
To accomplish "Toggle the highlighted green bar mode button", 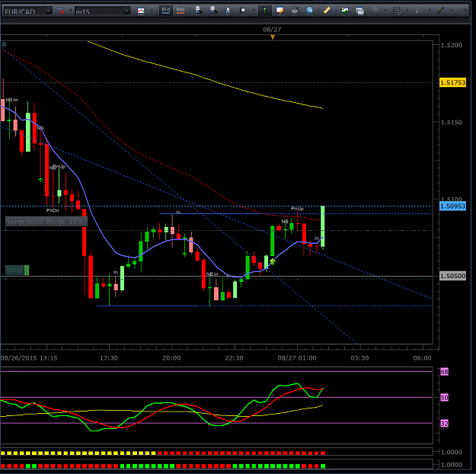I will tap(265, 11).
